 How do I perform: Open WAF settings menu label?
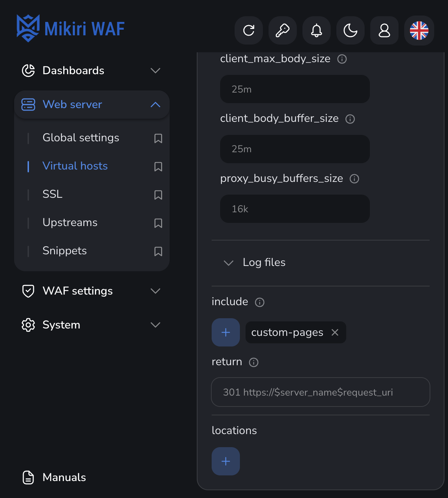coord(78,291)
